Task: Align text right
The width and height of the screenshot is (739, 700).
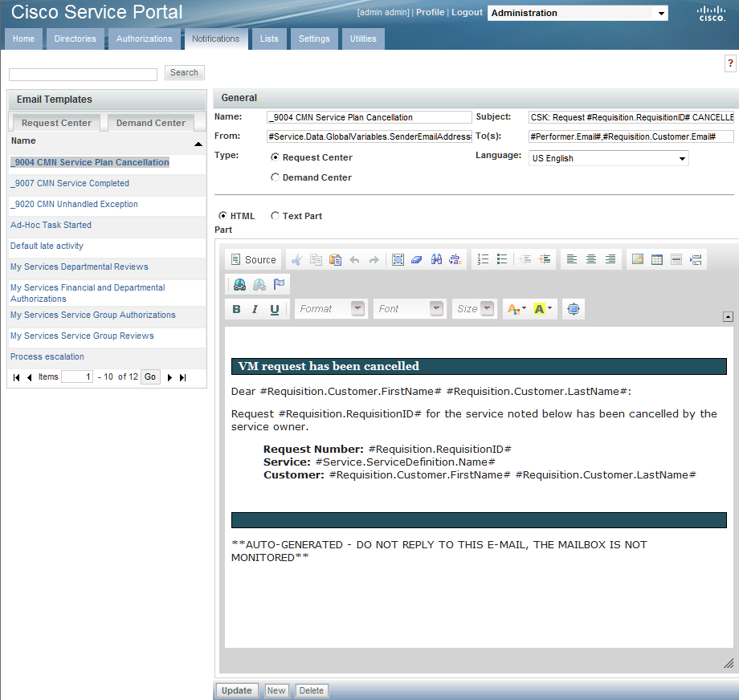Action: (x=610, y=259)
